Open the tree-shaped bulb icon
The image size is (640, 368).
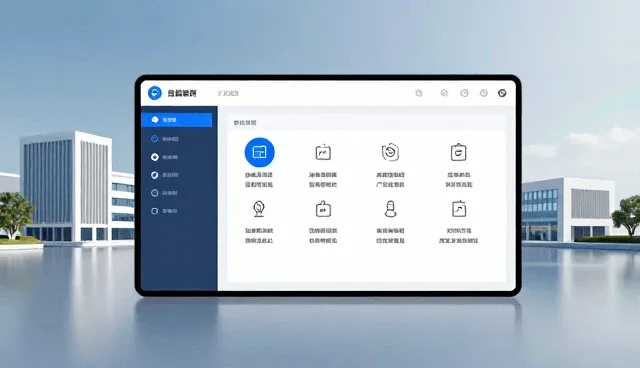tap(259, 208)
